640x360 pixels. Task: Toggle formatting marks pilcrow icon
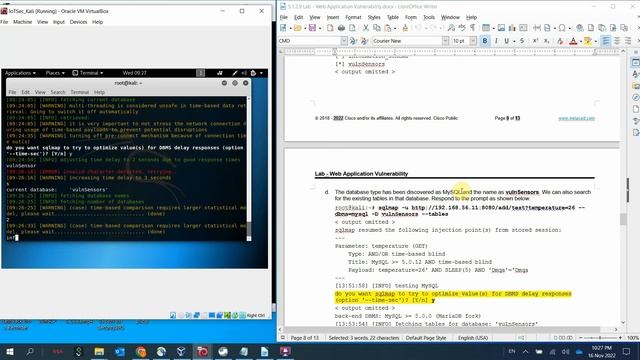point(473,28)
